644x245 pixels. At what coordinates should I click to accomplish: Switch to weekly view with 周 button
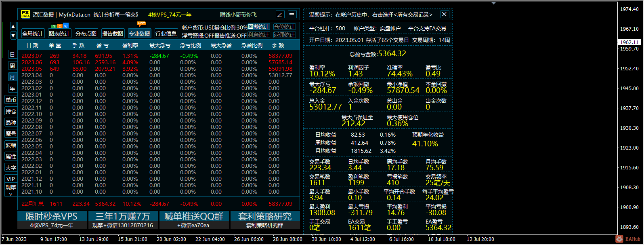(x=12, y=66)
